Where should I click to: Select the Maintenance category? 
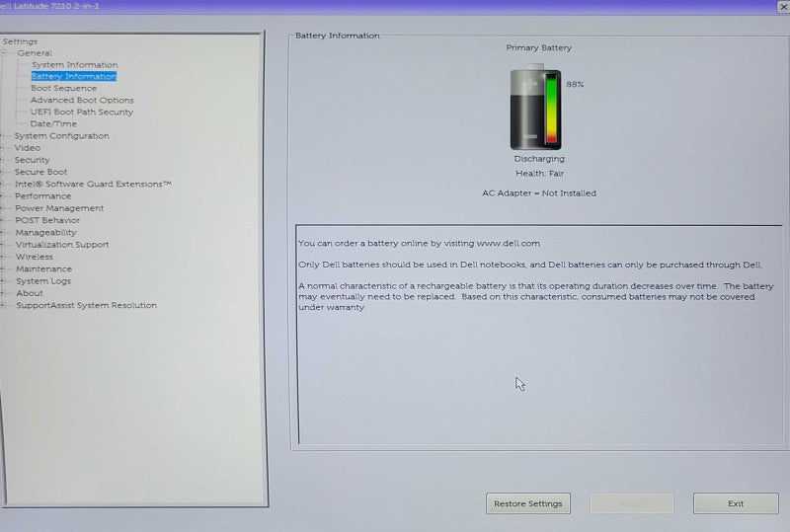[x=43, y=269]
